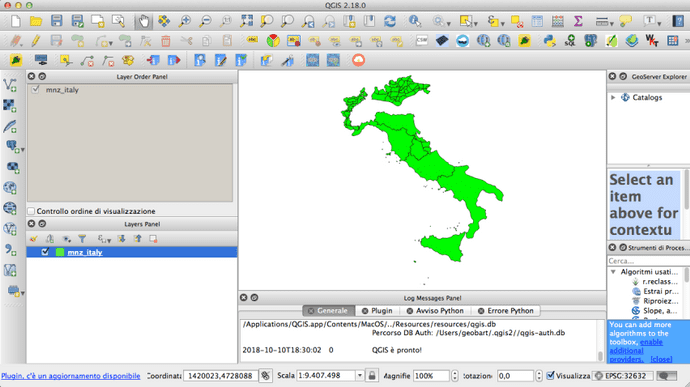Adjust the rotation spin arrows

[x=539, y=376]
